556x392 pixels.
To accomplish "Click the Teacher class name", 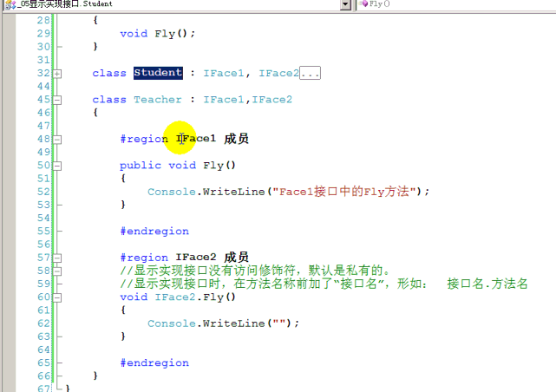I will coord(158,100).
